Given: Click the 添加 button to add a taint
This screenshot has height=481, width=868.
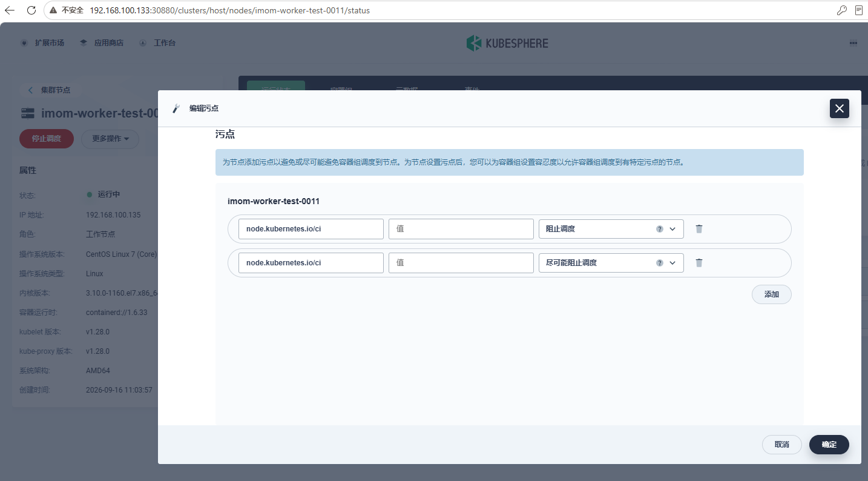Looking at the screenshot, I should (x=772, y=294).
